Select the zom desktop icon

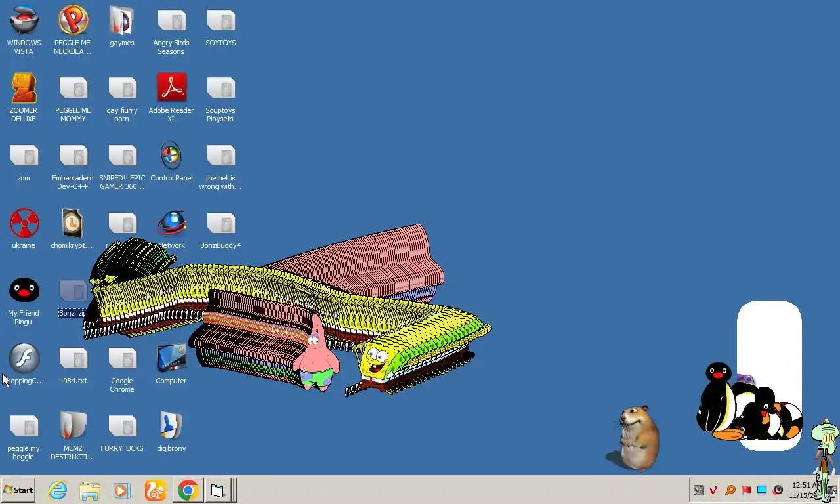(24, 161)
